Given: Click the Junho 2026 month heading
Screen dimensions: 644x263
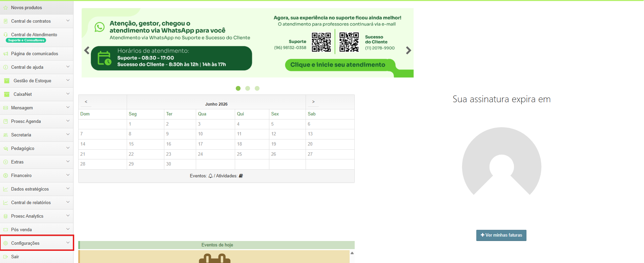Looking at the screenshot, I should point(216,104).
